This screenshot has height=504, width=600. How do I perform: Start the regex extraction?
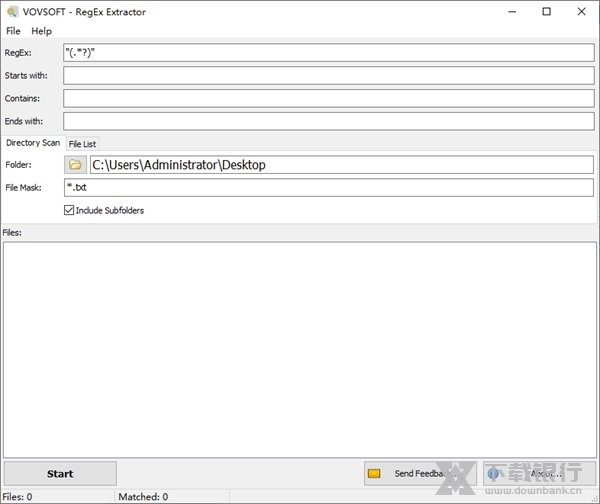click(60, 474)
